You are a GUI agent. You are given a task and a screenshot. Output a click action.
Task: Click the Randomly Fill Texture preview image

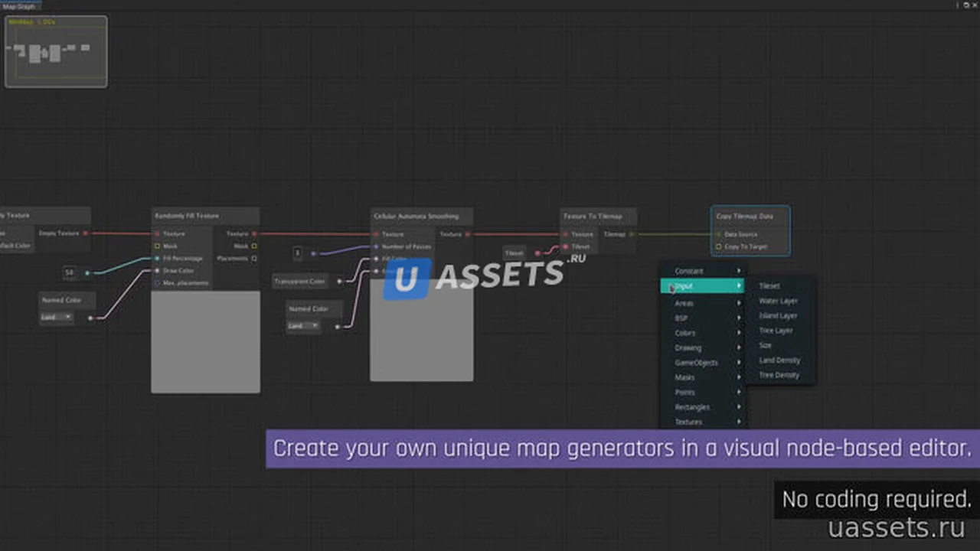click(205, 341)
